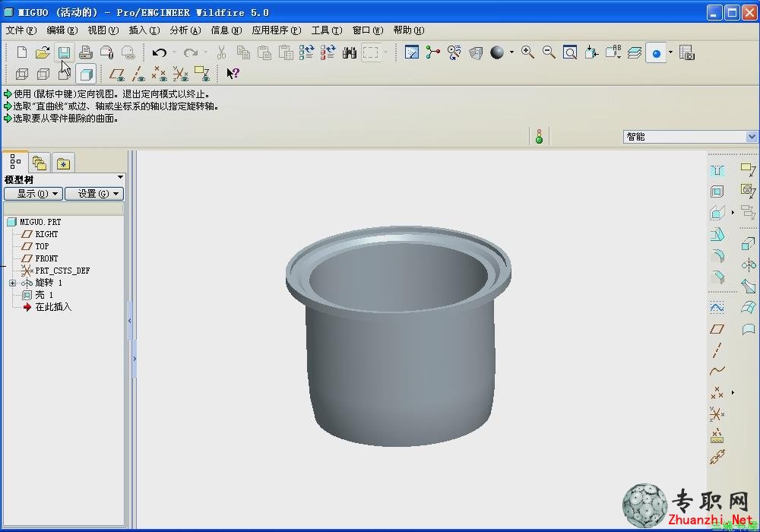Toggle annotation element display

point(201,74)
